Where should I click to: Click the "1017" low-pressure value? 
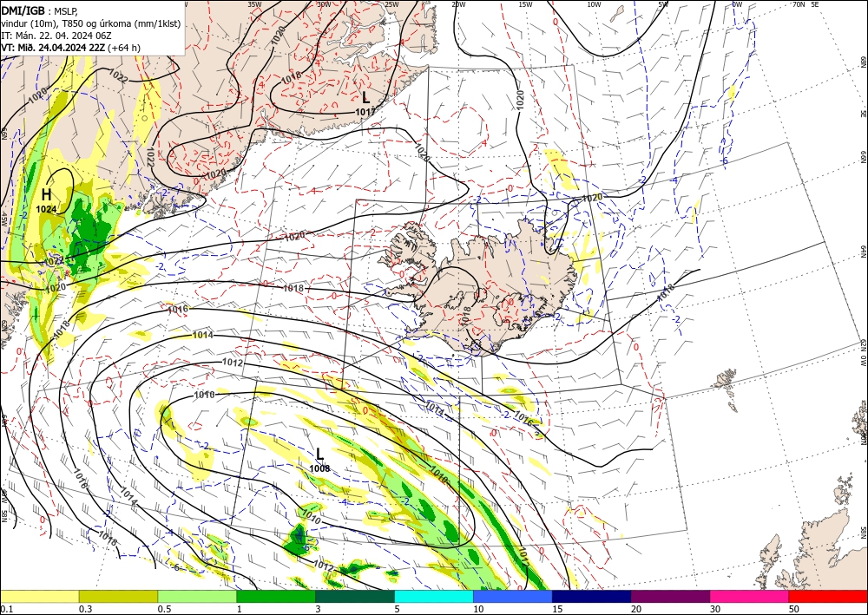[365, 112]
